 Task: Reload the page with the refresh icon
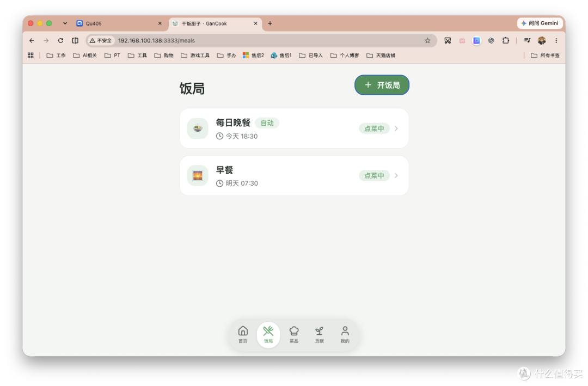coord(60,40)
